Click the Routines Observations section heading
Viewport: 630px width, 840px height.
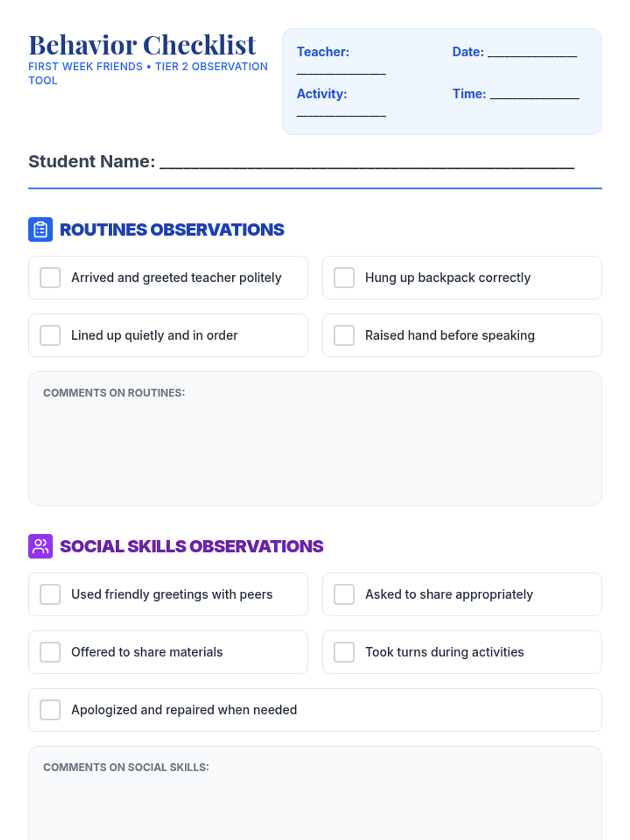pyautogui.click(x=172, y=229)
